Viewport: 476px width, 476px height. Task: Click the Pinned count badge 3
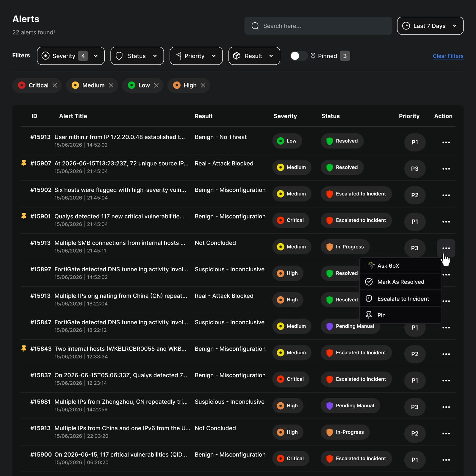(x=345, y=56)
